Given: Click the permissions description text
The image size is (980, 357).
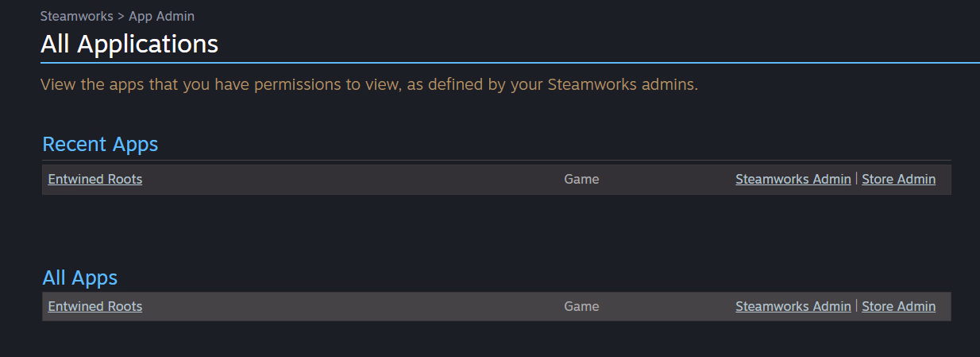Looking at the screenshot, I should click(369, 84).
